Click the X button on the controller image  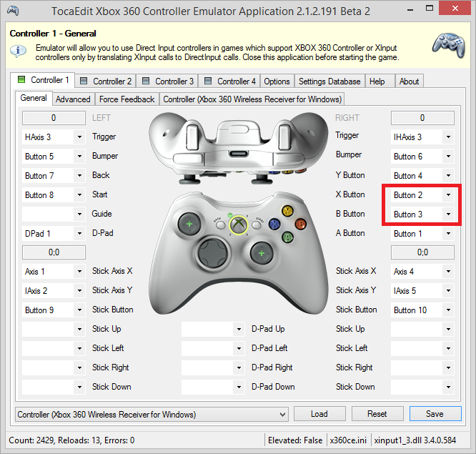274,224
